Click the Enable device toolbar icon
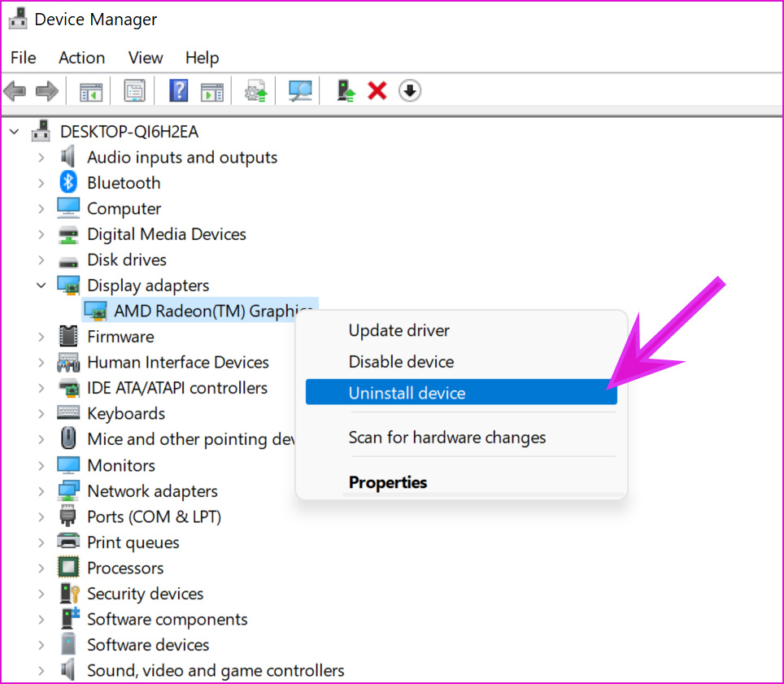This screenshot has height=684, width=784. click(x=346, y=91)
